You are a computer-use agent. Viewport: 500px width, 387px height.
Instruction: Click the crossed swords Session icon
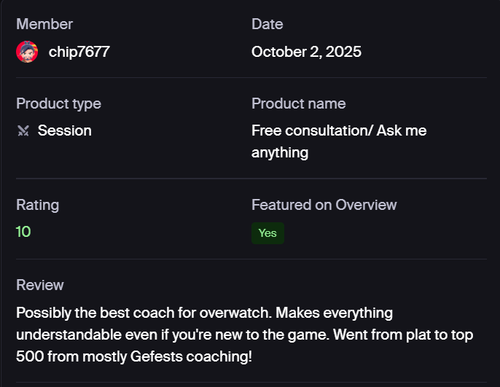(x=23, y=131)
